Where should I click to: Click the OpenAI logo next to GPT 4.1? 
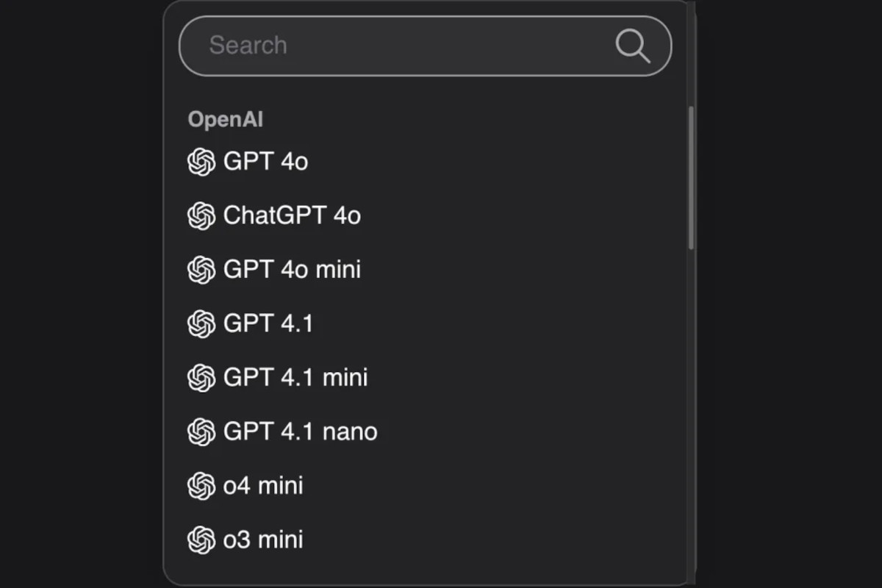pos(201,323)
